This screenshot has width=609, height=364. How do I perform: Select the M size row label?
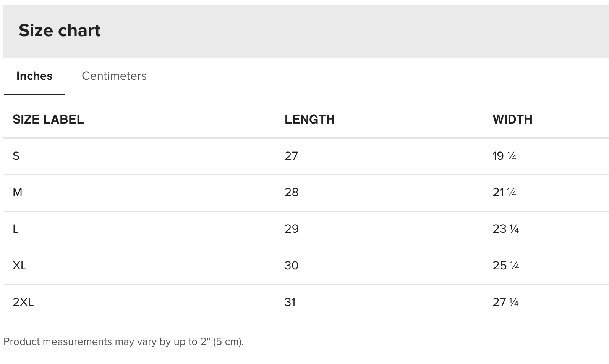pos(18,192)
